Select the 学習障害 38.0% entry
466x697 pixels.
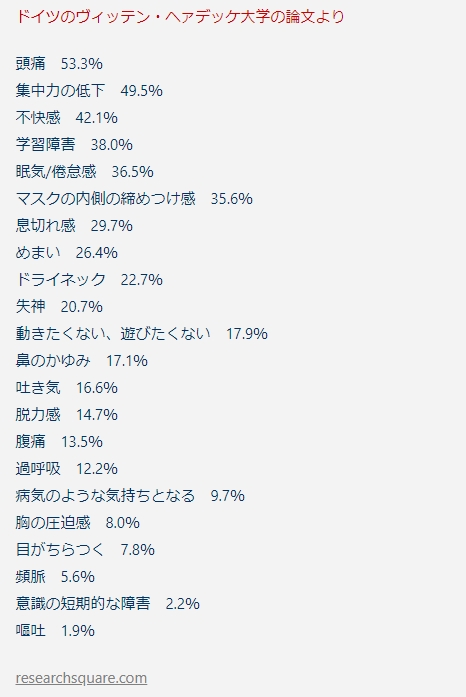point(74,144)
